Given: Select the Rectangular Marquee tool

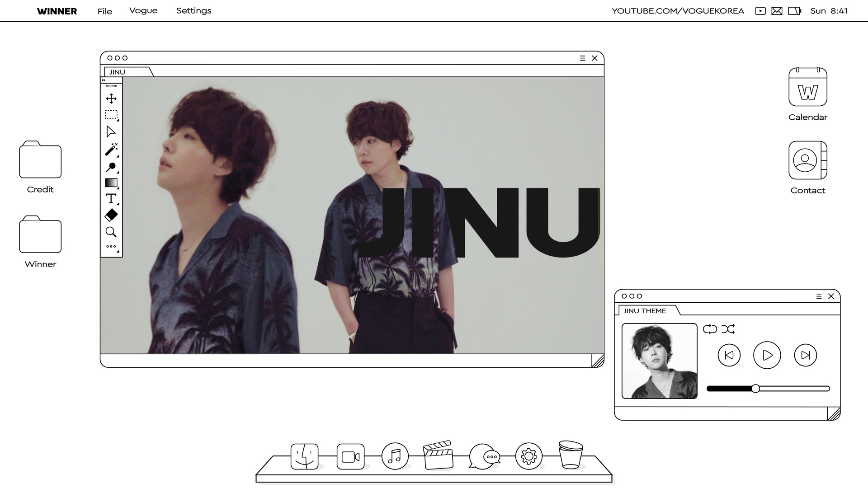Looking at the screenshot, I should 111,115.
